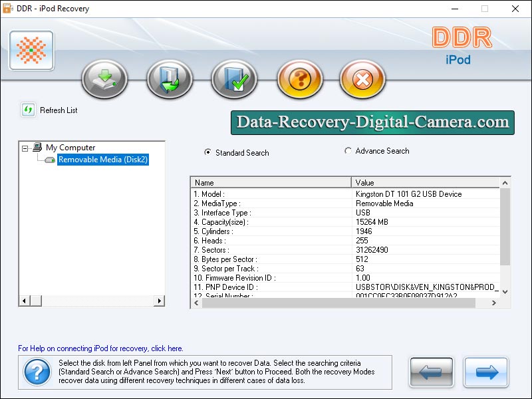This screenshot has height=399, width=532.
Task: Click the blue question mark help icon
Action: point(37,372)
